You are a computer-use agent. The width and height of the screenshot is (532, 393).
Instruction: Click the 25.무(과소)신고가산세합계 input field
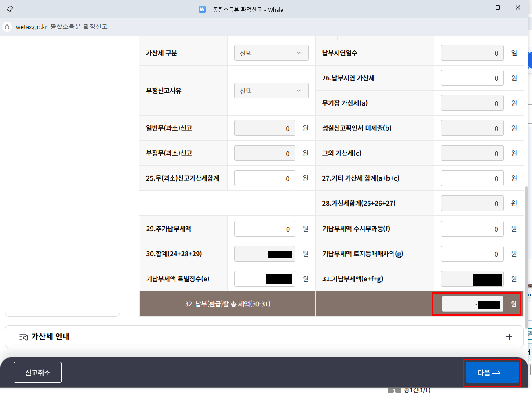pyautogui.click(x=265, y=178)
